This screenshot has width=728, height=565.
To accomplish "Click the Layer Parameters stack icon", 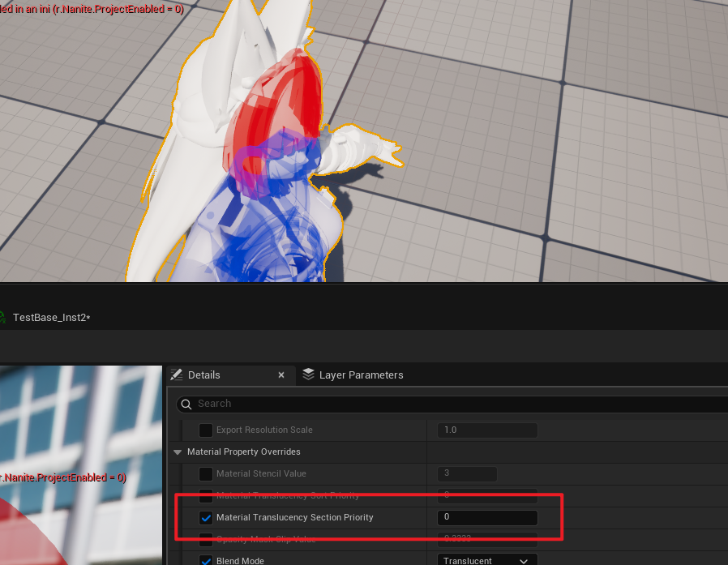I will [308, 375].
